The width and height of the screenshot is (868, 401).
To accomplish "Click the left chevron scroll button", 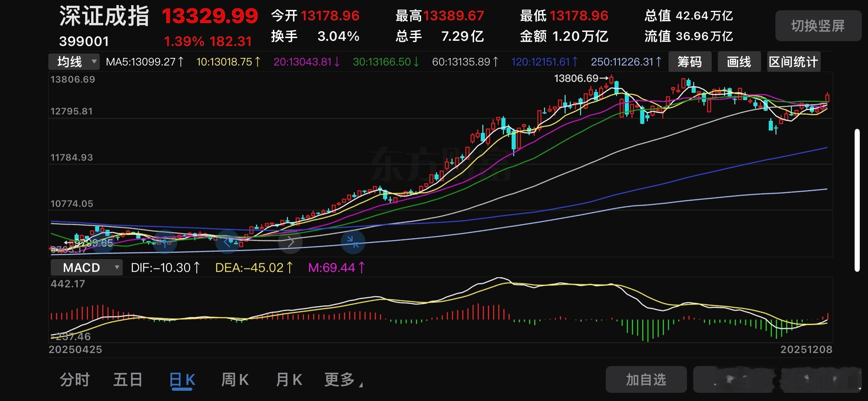I will point(227,242).
